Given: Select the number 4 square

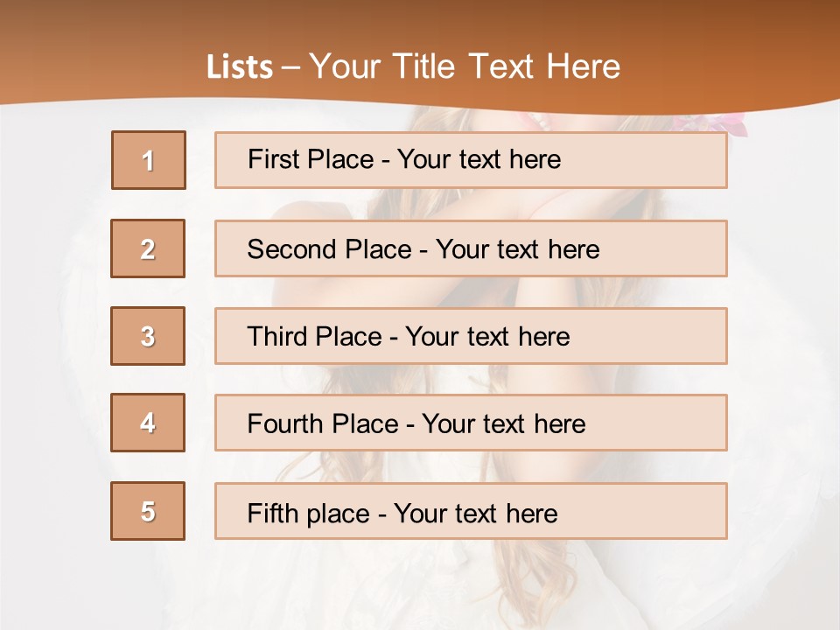Looking at the screenshot, I should (x=148, y=423).
